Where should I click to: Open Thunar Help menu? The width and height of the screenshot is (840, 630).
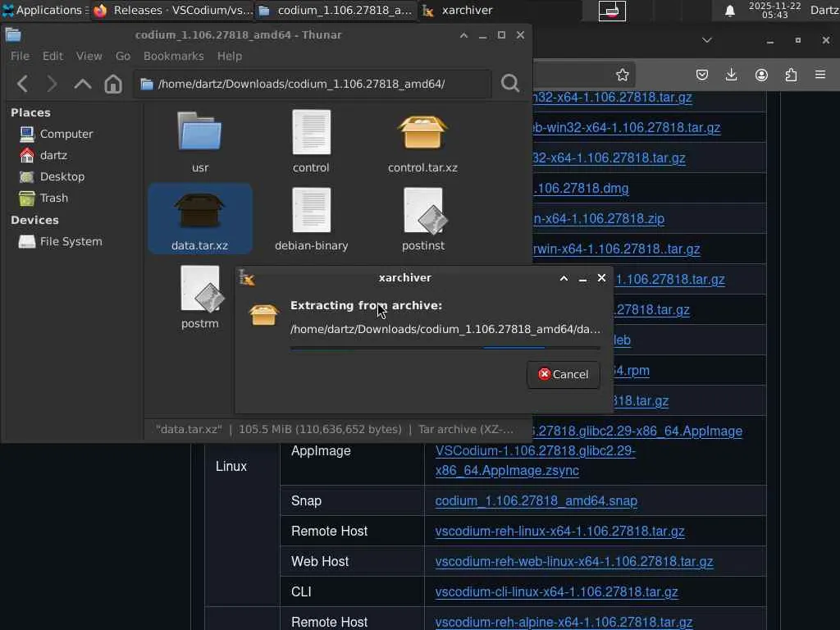230,57
